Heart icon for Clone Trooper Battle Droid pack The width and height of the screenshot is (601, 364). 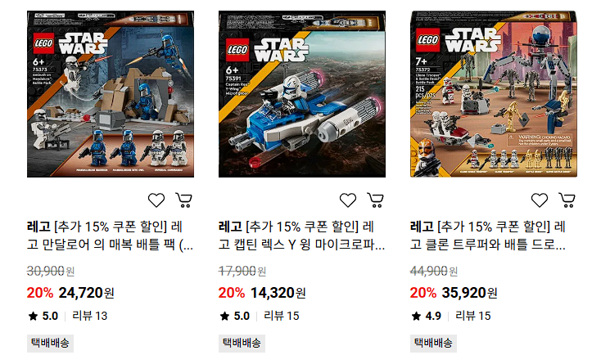point(540,200)
